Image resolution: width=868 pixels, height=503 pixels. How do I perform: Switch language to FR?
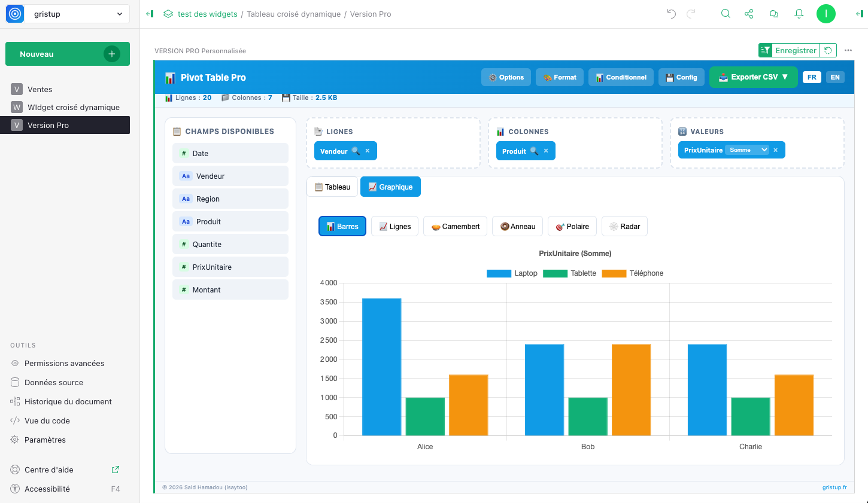(812, 77)
